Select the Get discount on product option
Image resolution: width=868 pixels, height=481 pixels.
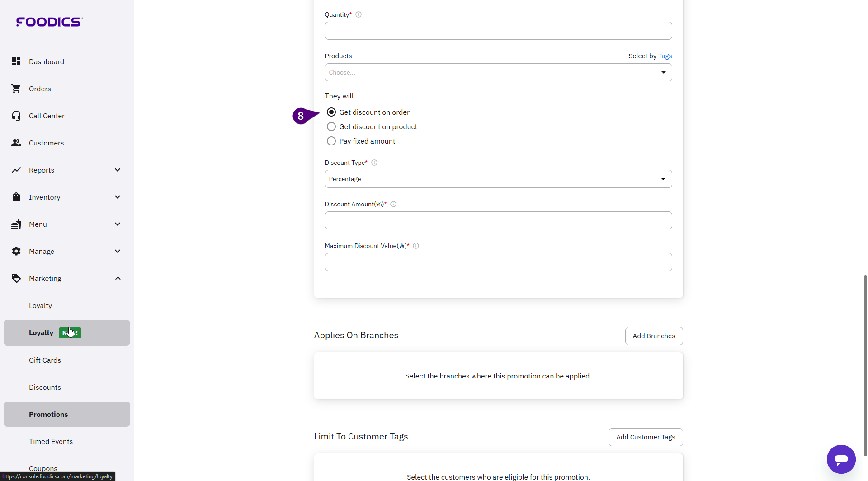pyautogui.click(x=331, y=126)
